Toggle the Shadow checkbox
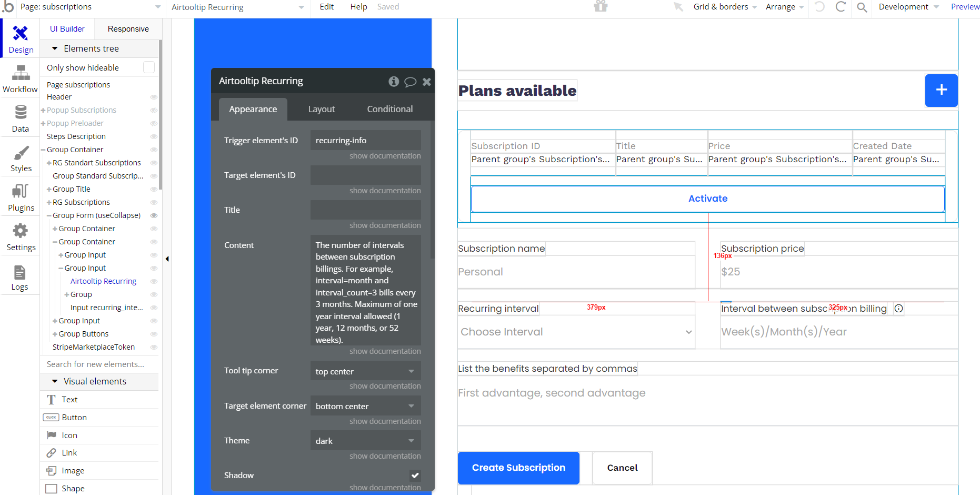The image size is (980, 495). (x=415, y=476)
